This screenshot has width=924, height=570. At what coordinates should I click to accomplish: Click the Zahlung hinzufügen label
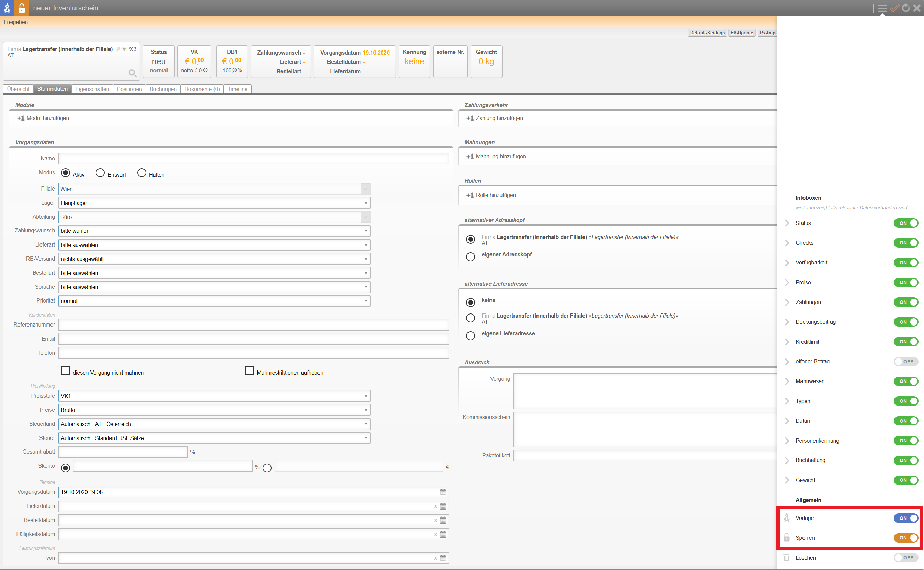pyautogui.click(x=499, y=118)
